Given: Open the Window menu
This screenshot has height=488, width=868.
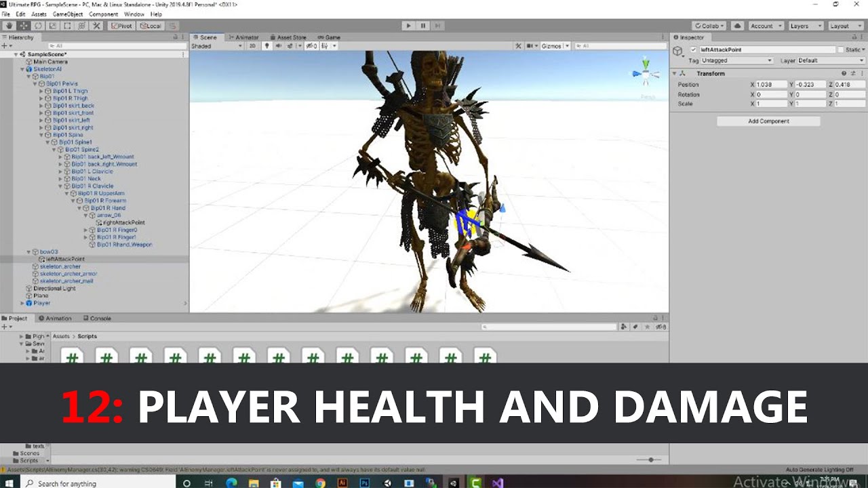Looking at the screenshot, I should click(134, 14).
